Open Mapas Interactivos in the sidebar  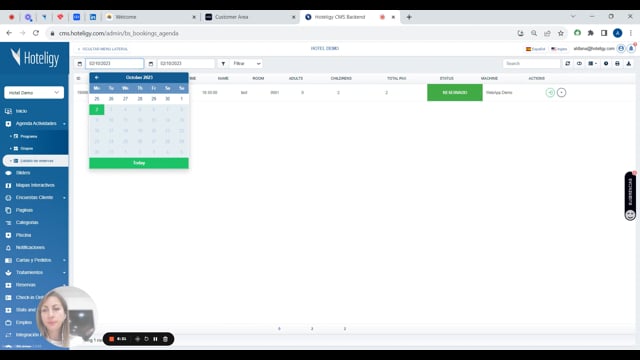35,185
